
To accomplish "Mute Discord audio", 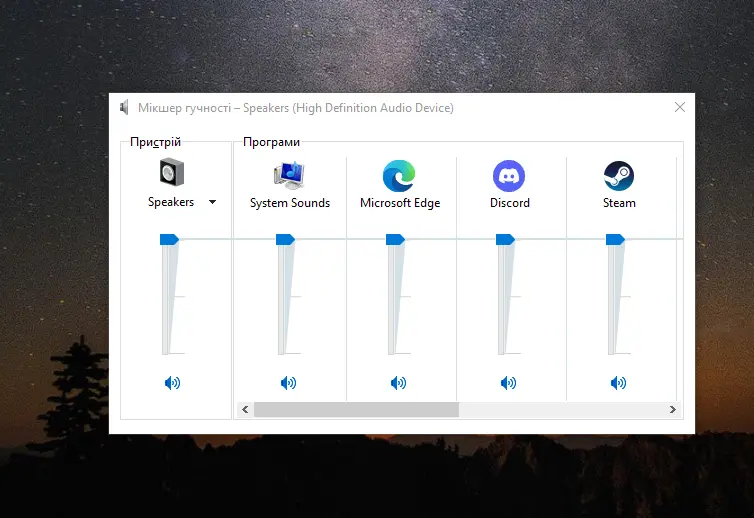I will coord(509,382).
